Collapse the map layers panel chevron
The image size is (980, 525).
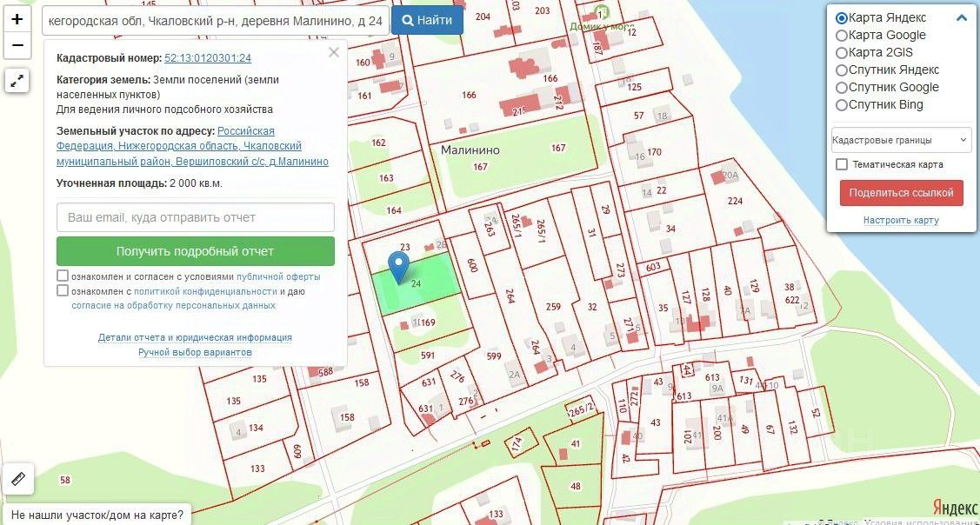961,18
